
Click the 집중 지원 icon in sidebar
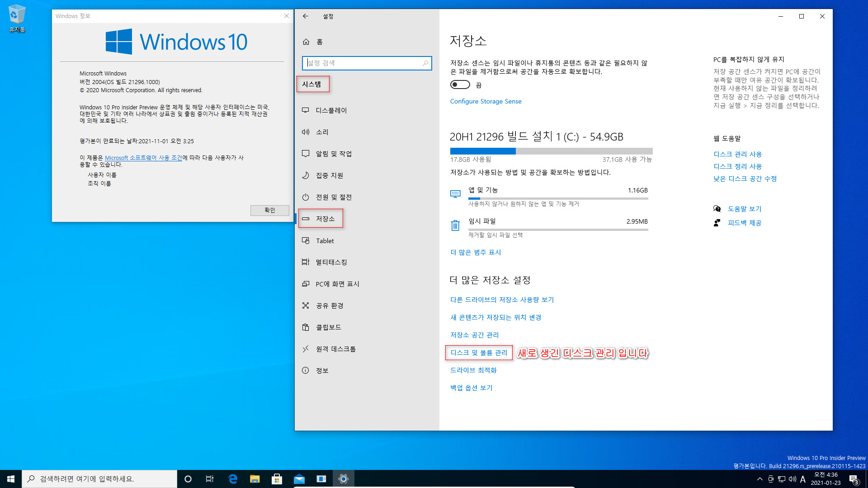tap(305, 175)
